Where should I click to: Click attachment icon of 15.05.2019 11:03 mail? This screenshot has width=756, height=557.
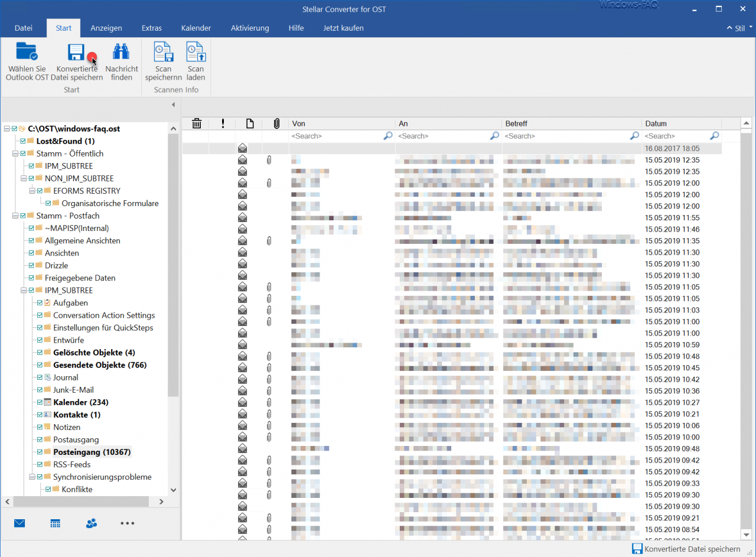click(x=269, y=310)
